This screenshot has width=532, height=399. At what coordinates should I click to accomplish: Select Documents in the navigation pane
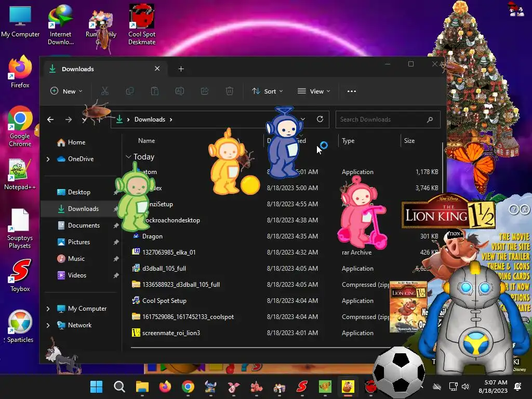[84, 225]
